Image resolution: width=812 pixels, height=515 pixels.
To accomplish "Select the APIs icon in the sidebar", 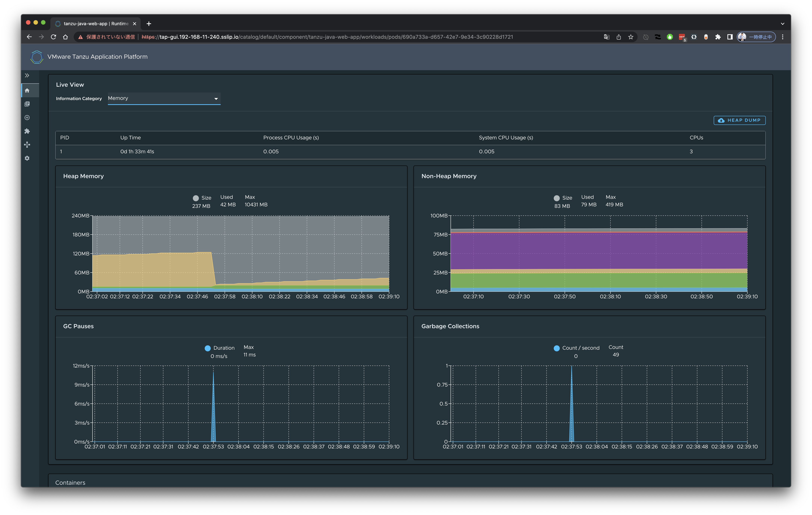I will 27,144.
